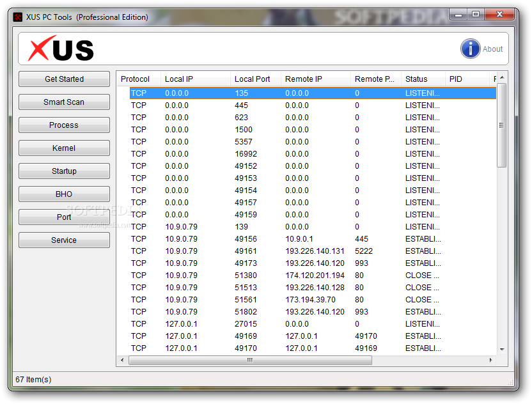532x404 pixels.
Task: Select the row with local port 135
Action: 313,93
